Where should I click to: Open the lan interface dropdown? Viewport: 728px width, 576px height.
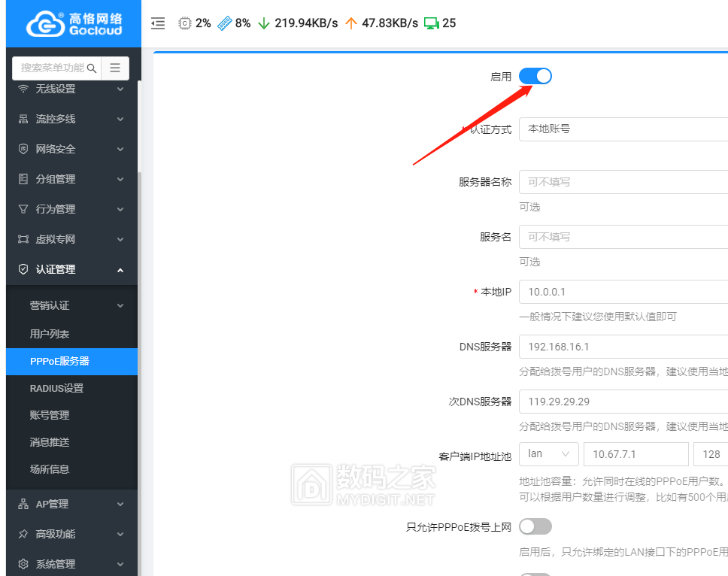[x=549, y=454]
